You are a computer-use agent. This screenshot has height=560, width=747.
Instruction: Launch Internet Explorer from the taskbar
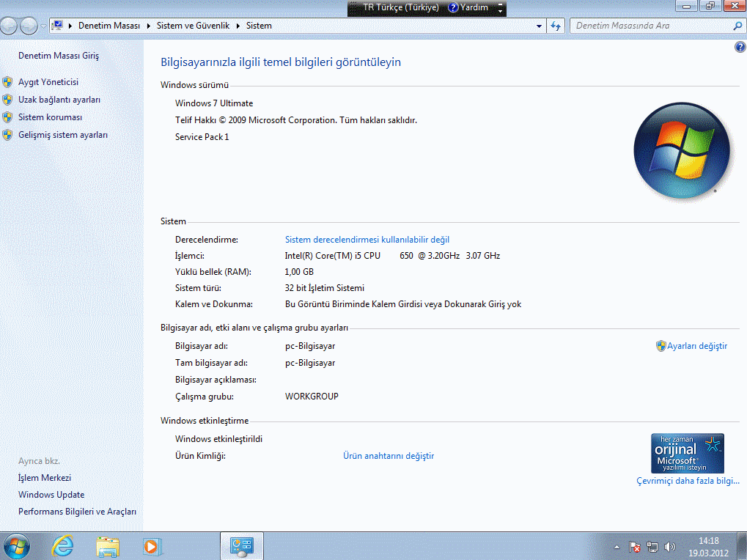(62, 546)
